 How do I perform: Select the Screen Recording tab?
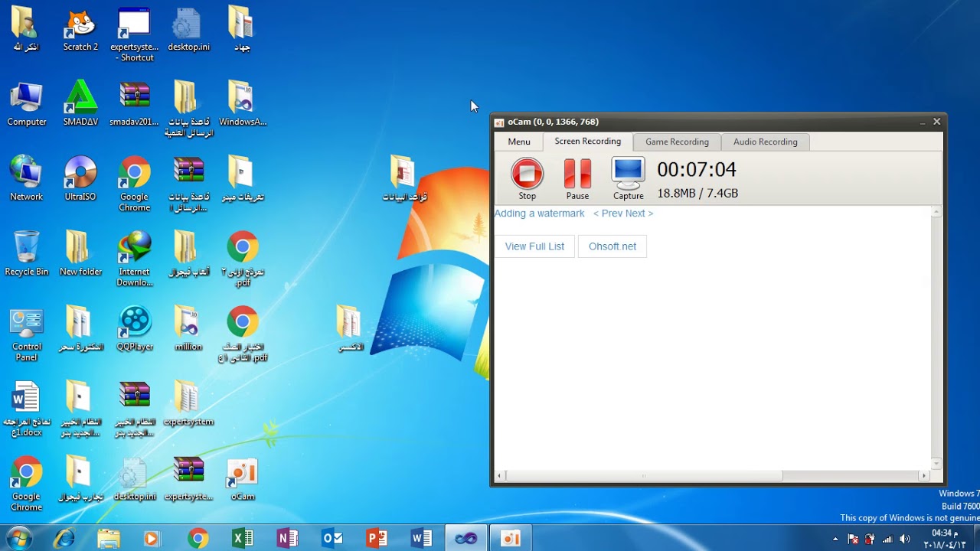[588, 142]
